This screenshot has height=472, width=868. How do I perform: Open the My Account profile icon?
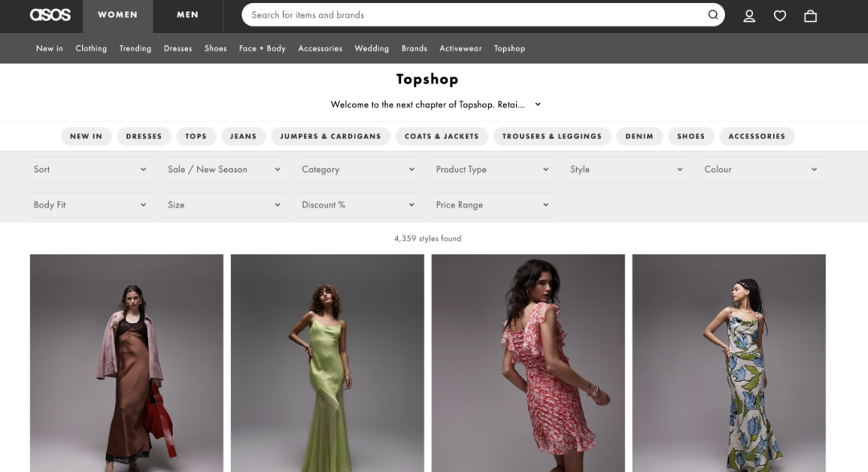pos(749,15)
